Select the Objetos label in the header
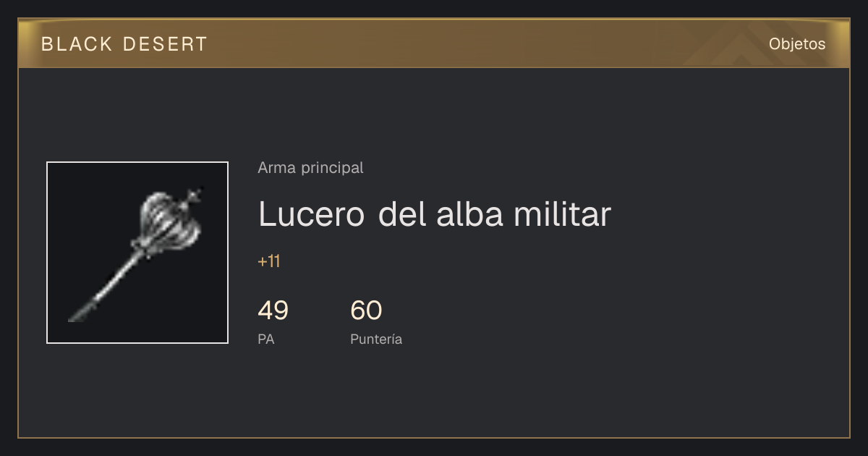This screenshot has height=456, width=868. [797, 43]
